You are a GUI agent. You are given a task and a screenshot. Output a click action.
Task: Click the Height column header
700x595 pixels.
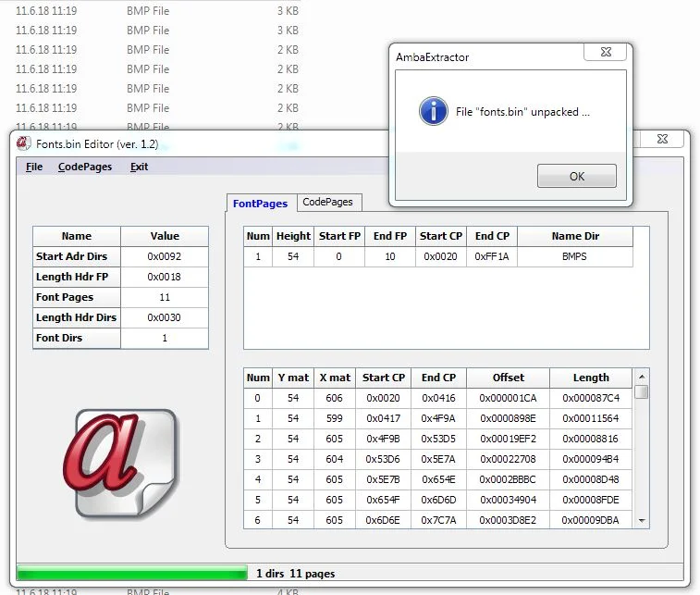click(293, 236)
